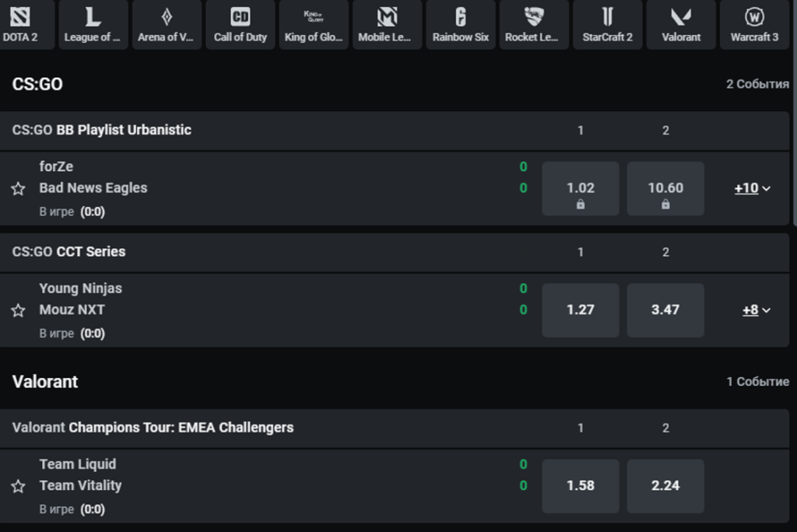Bet on Mouz NXT at odds 3.47
797x532 pixels.
665,310
